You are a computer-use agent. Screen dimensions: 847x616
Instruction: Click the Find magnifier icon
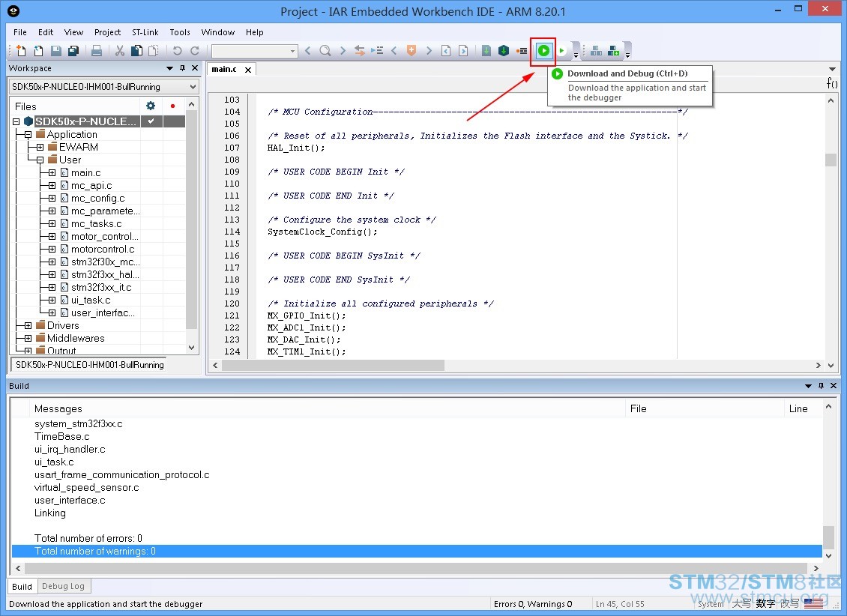[x=325, y=51]
